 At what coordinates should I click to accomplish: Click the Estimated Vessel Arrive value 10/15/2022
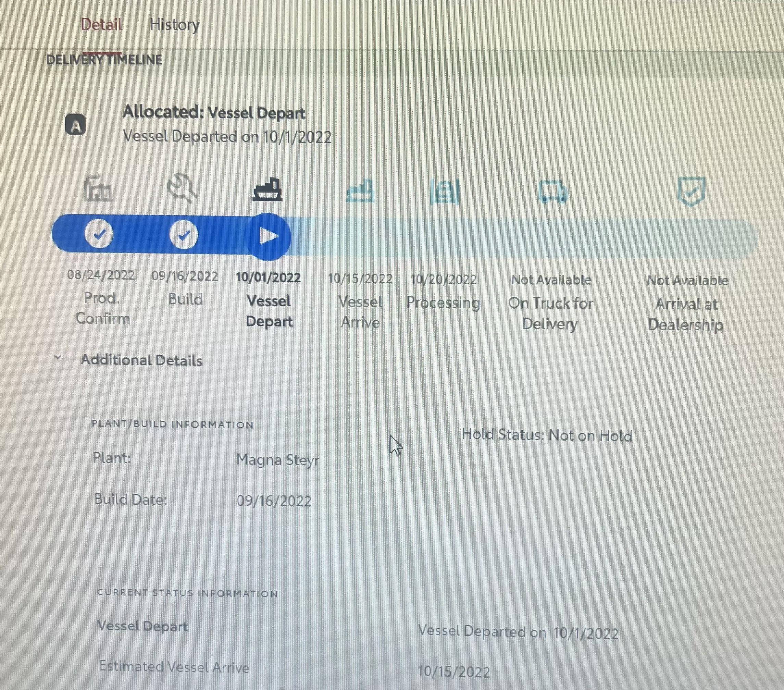click(453, 671)
